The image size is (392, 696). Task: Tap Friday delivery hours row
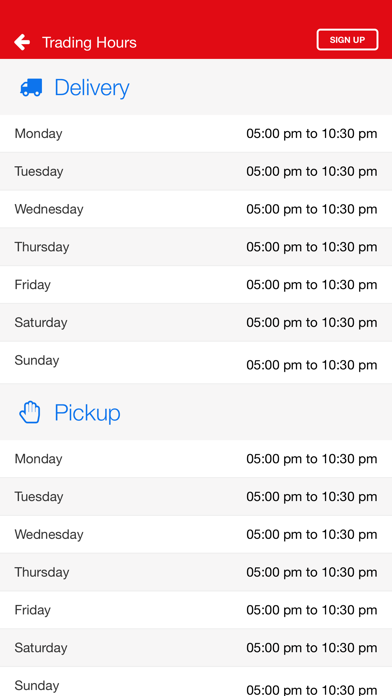(x=196, y=285)
